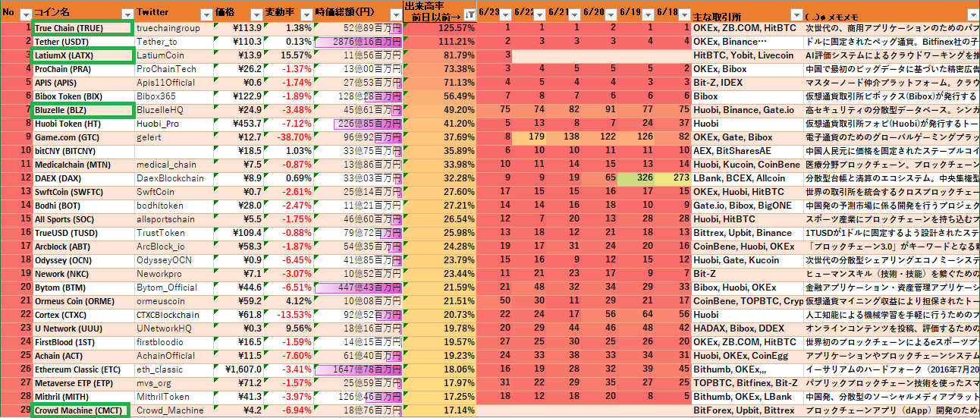Select Tether market cap data bar cell
Screen dimensions: 980x418
point(357,42)
